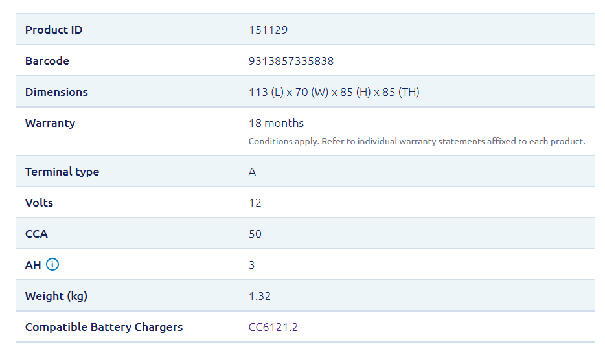This screenshot has width=605, height=364.
Task: Open the CC6121.2 battery charger link
Action: [273, 327]
